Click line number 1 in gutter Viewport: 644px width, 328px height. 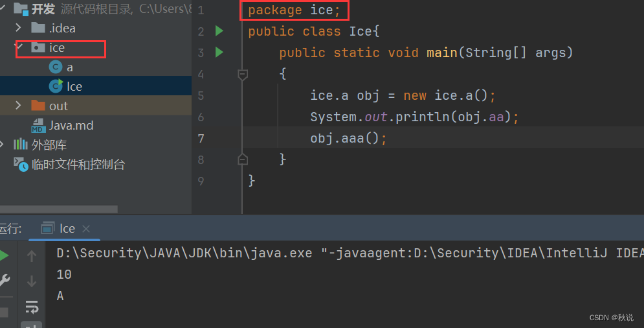(x=201, y=10)
